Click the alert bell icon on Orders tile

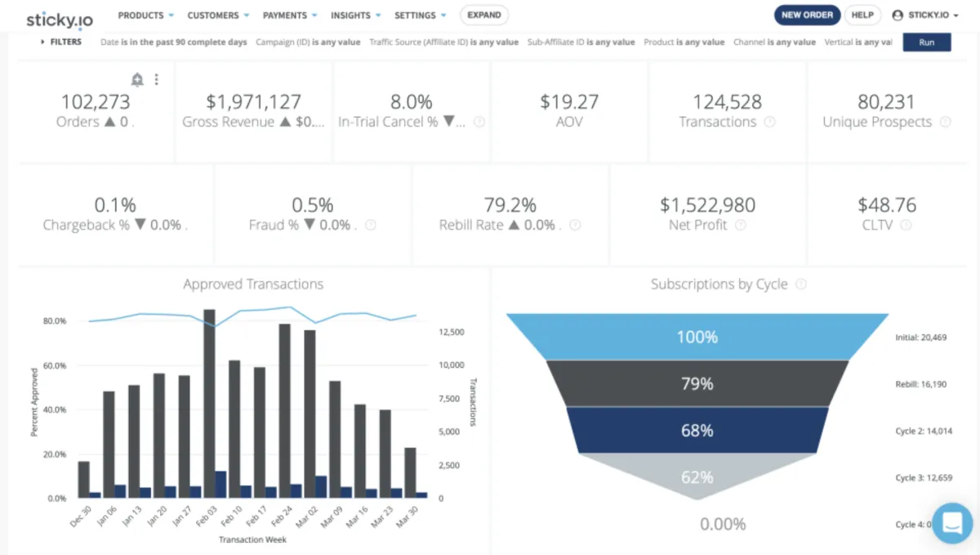137,79
